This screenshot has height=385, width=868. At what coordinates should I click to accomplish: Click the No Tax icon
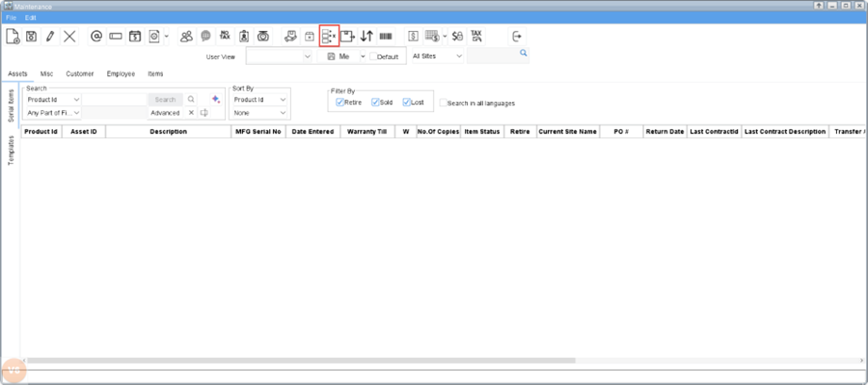click(x=224, y=36)
